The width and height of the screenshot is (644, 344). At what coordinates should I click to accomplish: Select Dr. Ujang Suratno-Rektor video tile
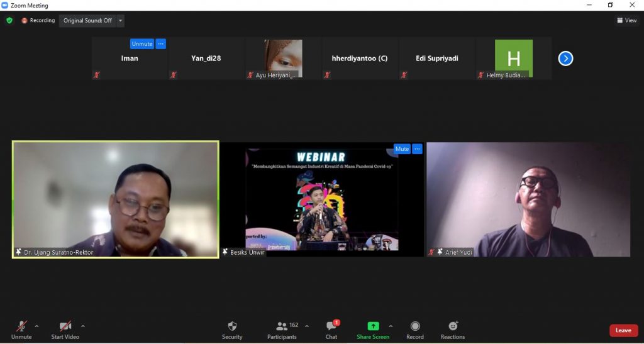(116, 199)
